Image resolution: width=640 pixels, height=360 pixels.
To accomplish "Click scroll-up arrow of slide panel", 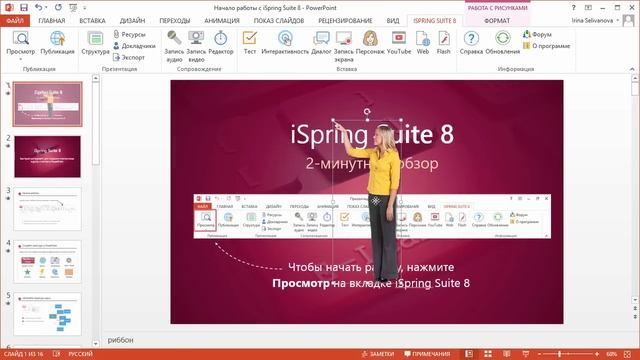I will click(96, 78).
